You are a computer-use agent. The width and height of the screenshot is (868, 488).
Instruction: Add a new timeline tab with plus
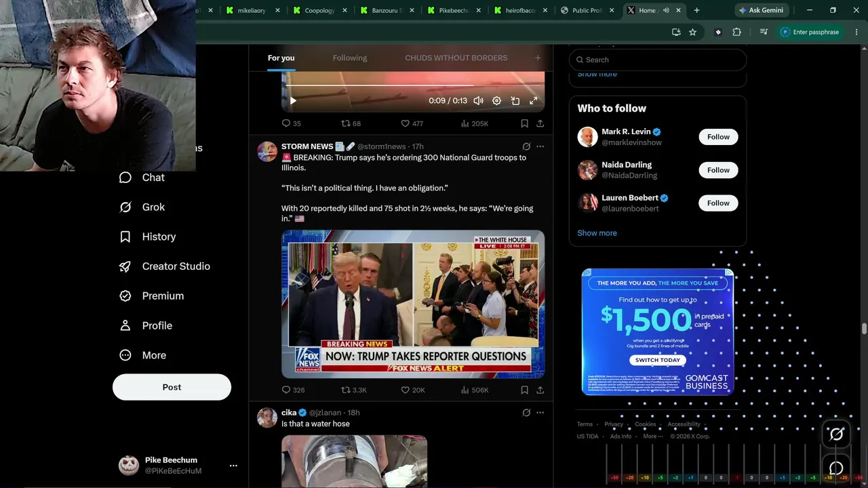(x=538, y=58)
